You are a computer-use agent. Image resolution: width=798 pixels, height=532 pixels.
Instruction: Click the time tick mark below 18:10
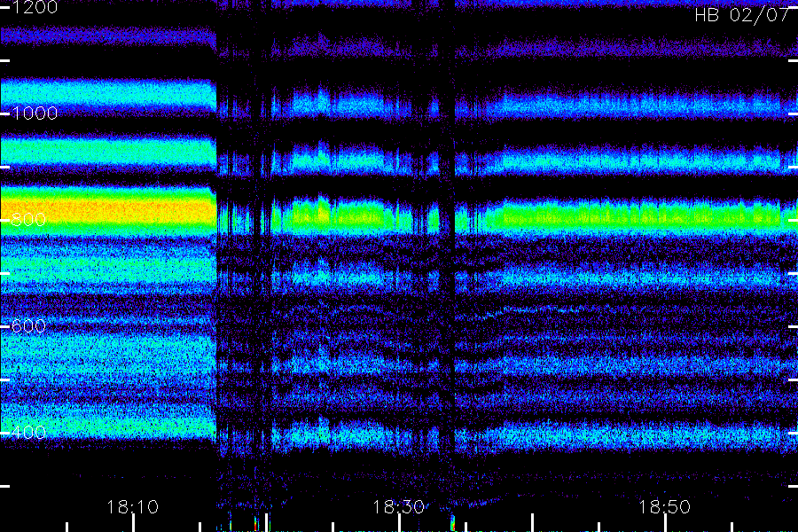pos(133,523)
